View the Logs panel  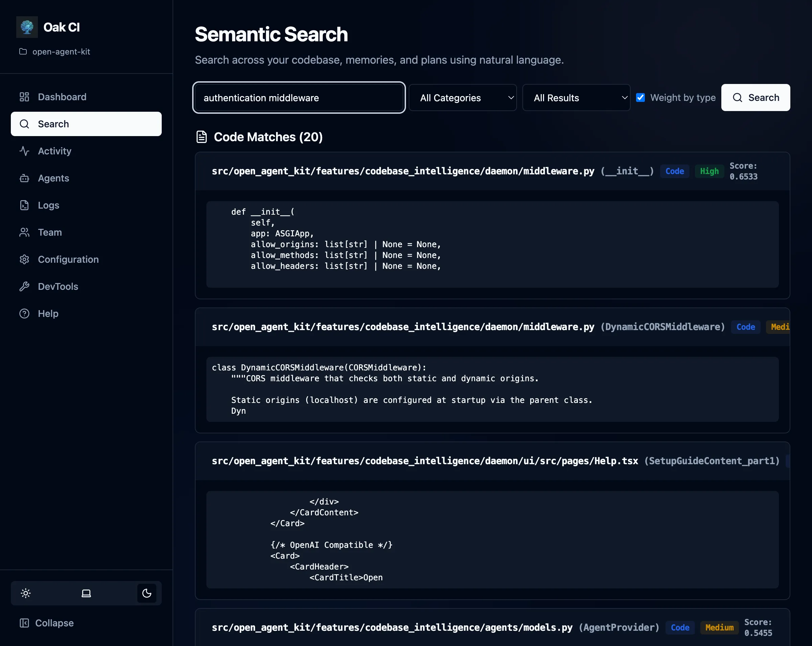(48, 205)
